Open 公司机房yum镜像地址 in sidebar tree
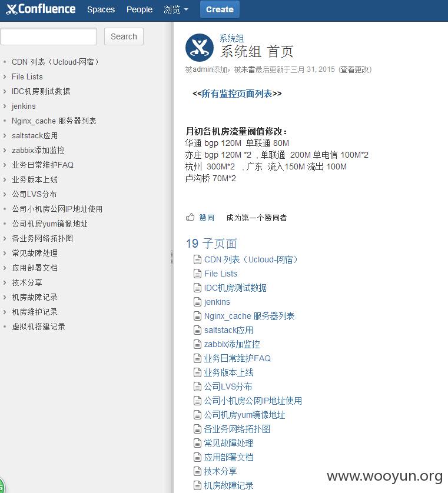This screenshot has width=448, height=493. pos(49,224)
